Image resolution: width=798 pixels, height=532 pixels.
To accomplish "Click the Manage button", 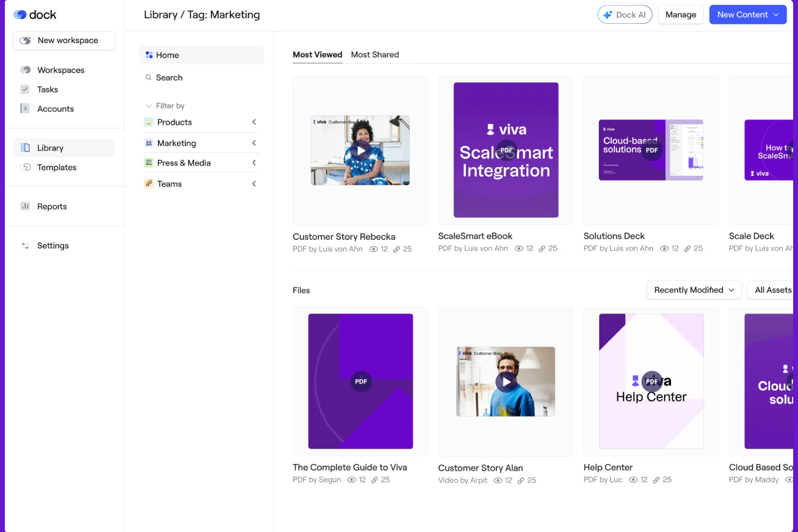I will click(680, 15).
